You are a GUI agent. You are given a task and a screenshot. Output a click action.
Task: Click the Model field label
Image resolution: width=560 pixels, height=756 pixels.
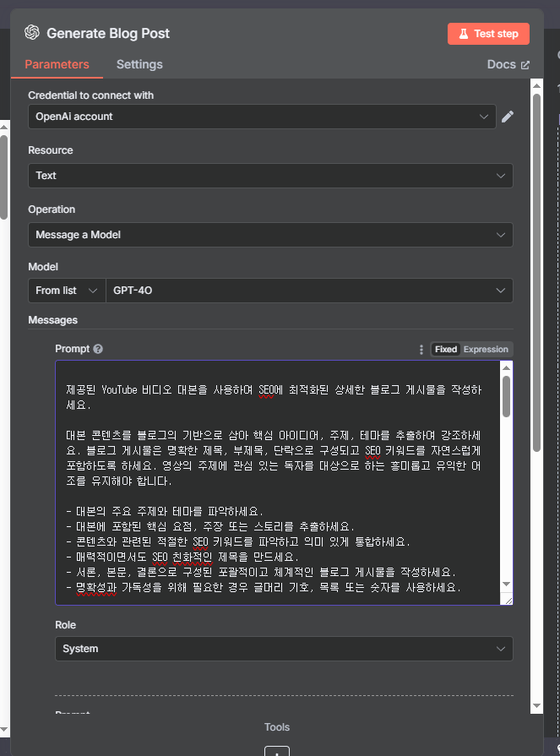[43, 267]
